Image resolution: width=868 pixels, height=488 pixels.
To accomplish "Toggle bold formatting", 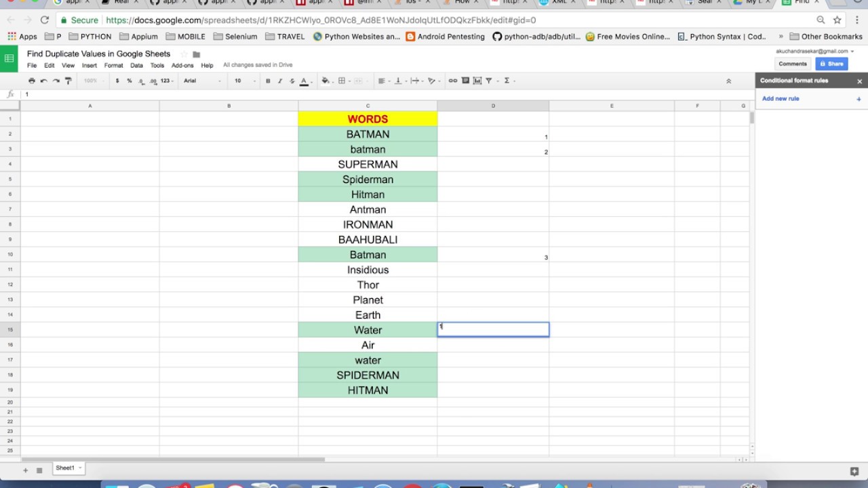I will (268, 81).
